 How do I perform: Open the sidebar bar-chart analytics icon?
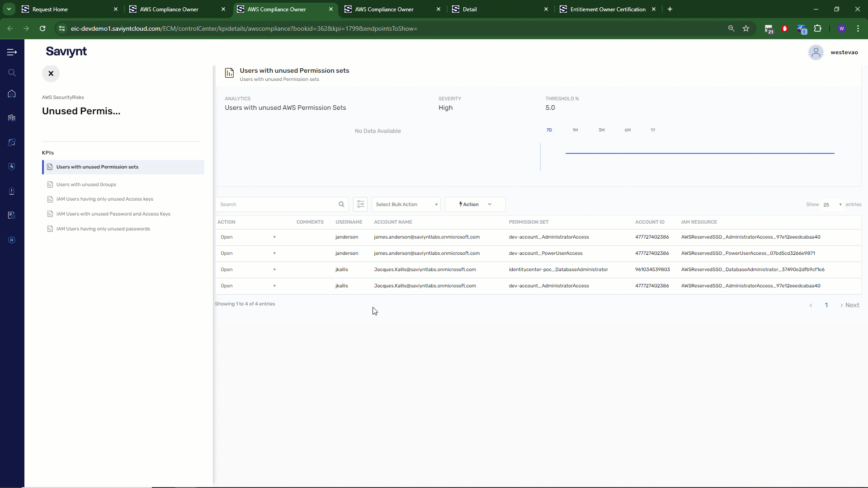(x=12, y=117)
